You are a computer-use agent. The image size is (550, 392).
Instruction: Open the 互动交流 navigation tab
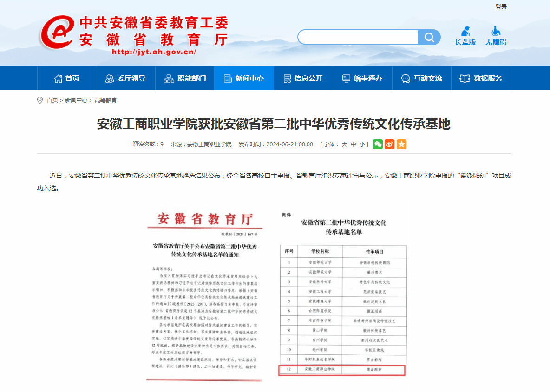pyautogui.click(x=422, y=78)
